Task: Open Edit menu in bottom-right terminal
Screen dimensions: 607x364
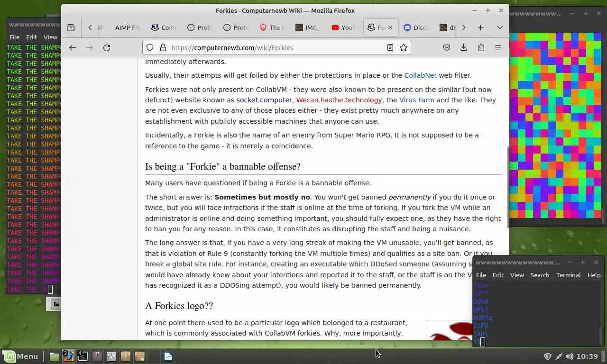Action: (x=498, y=275)
